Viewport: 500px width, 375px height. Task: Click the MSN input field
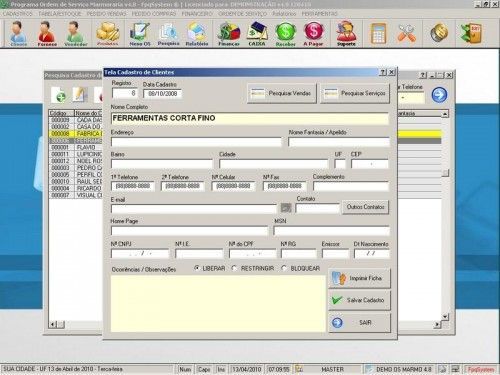pyautogui.click(x=331, y=231)
